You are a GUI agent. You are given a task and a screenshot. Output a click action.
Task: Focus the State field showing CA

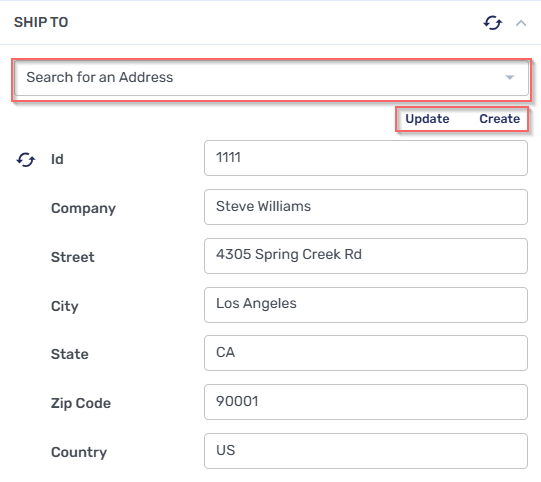[366, 353]
